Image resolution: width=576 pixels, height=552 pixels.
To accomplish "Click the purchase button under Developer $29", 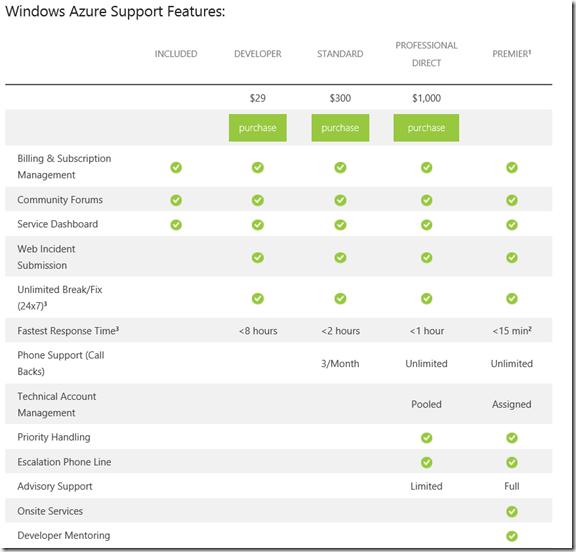I will coord(258,128).
